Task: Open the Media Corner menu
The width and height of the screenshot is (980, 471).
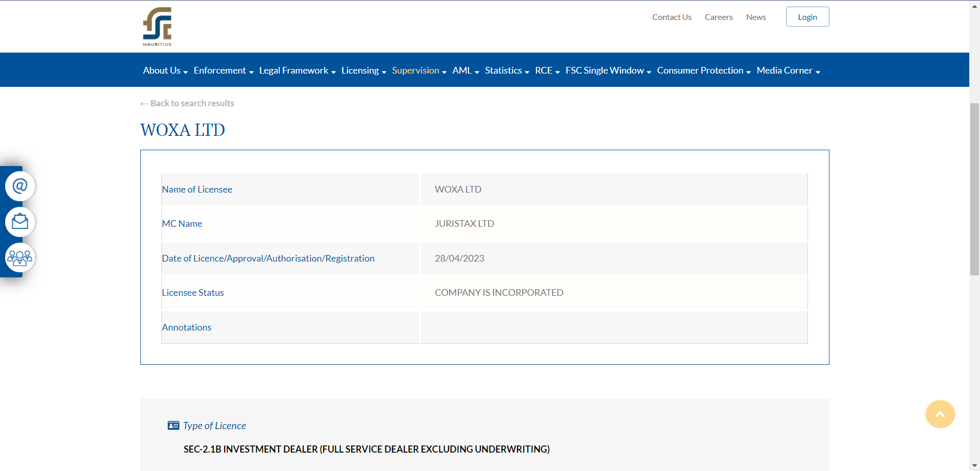Action: click(789, 70)
